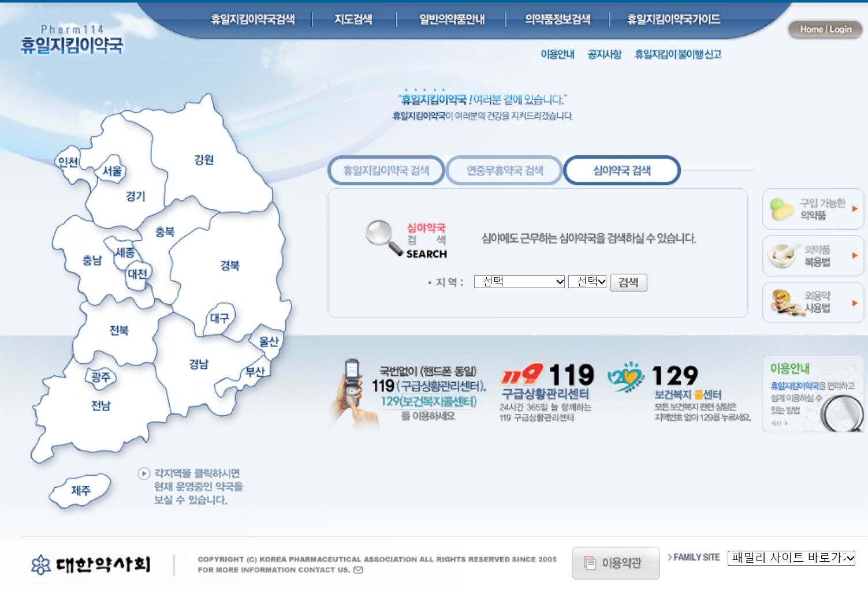Select 전남 region on the map

[x=100, y=406]
